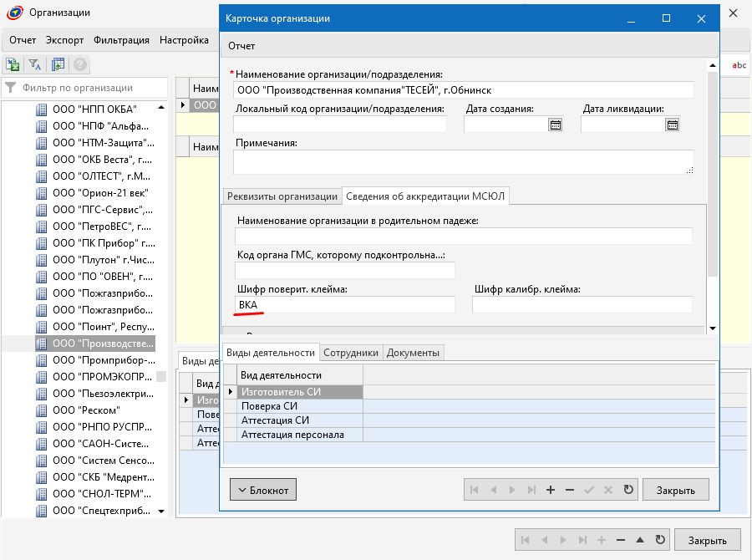Click the table settings toolbar icon
The height and width of the screenshot is (560, 752).
click(x=58, y=64)
